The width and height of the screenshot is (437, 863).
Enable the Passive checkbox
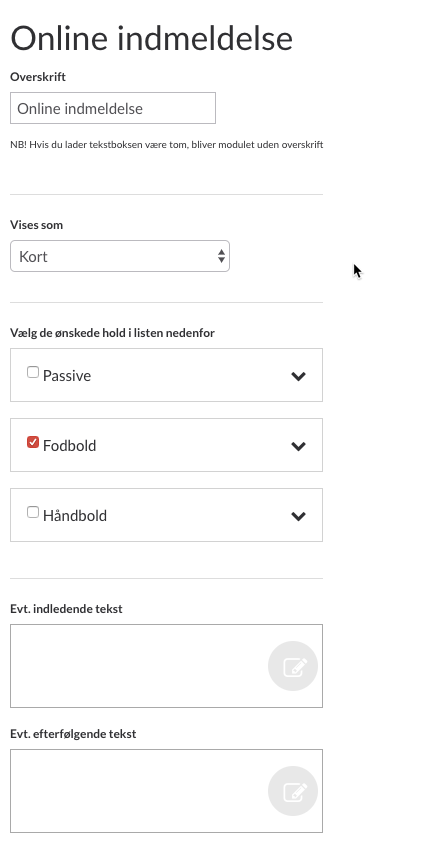click(33, 372)
